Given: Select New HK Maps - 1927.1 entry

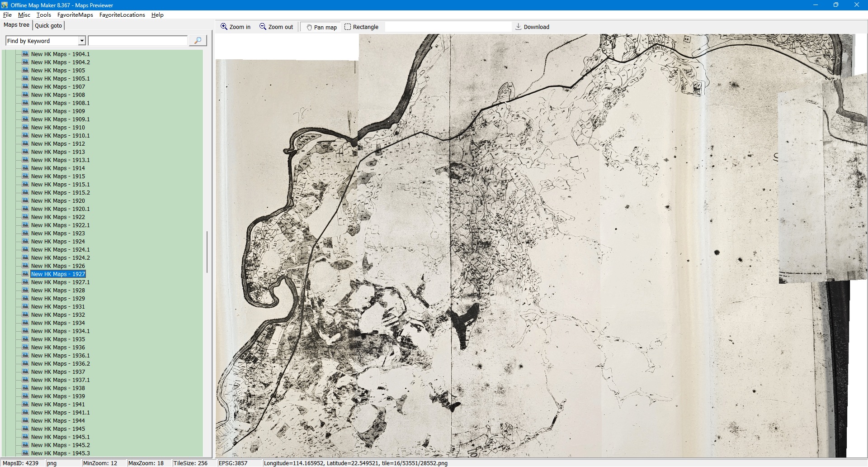Looking at the screenshot, I should tap(60, 282).
